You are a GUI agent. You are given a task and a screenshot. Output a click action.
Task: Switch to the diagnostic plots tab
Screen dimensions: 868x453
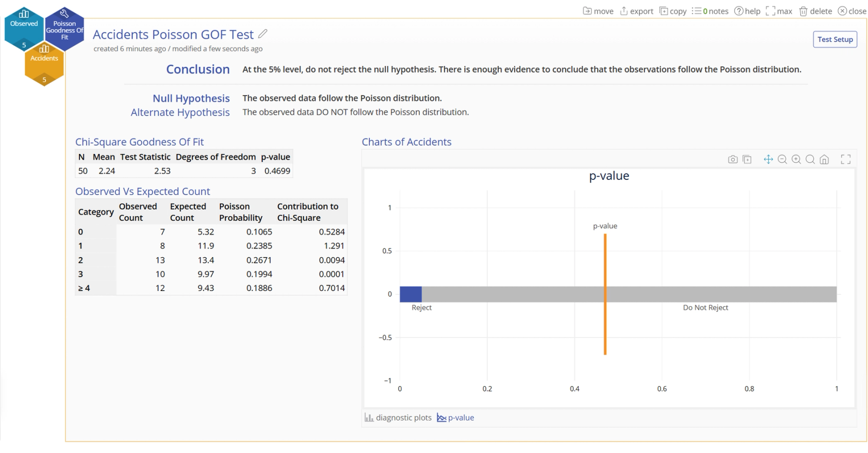pyautogui.click(x=398, y=418)
